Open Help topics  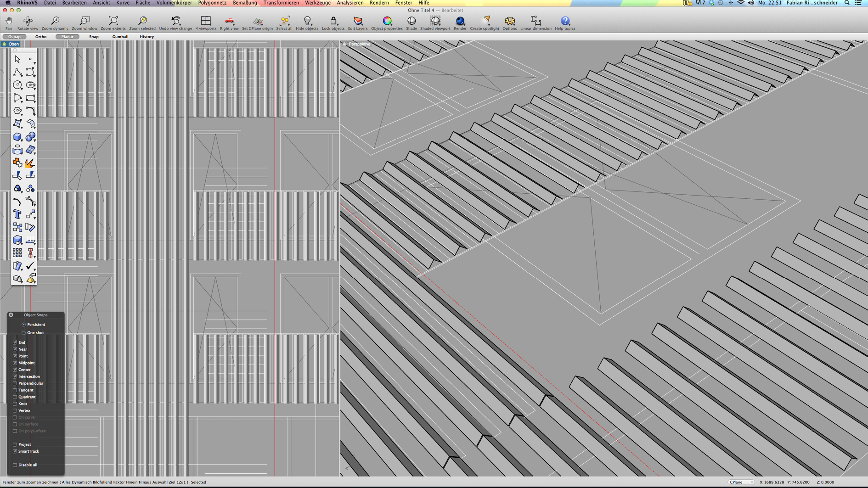pyautogui.click(x=565, y=23)
